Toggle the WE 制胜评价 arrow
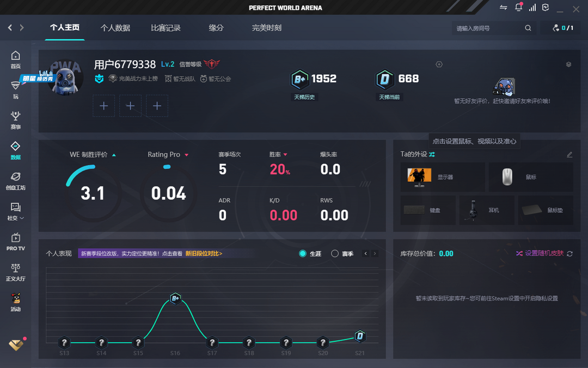The image size is (588, 368). (x=114, y=155)
